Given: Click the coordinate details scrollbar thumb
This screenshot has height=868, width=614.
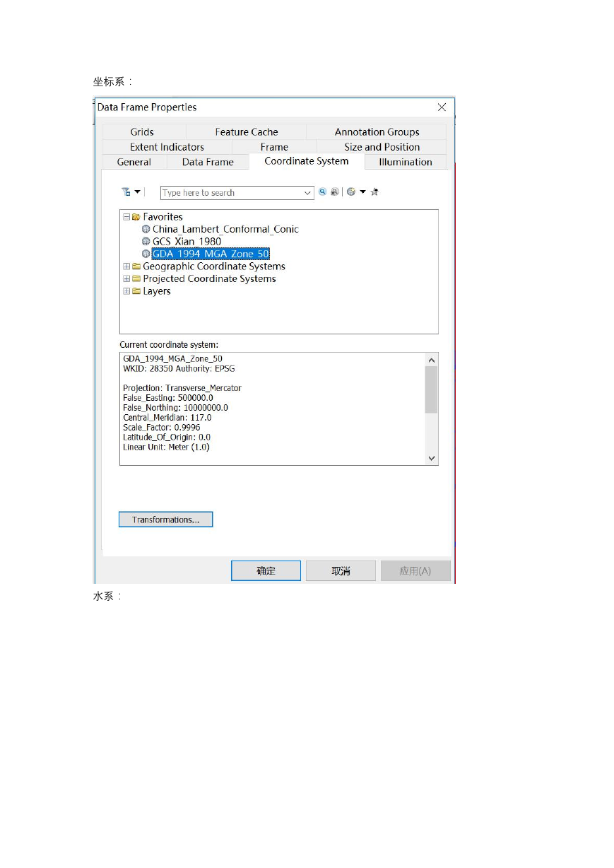Looking at the screenshot, I should [x=432, y=389].
